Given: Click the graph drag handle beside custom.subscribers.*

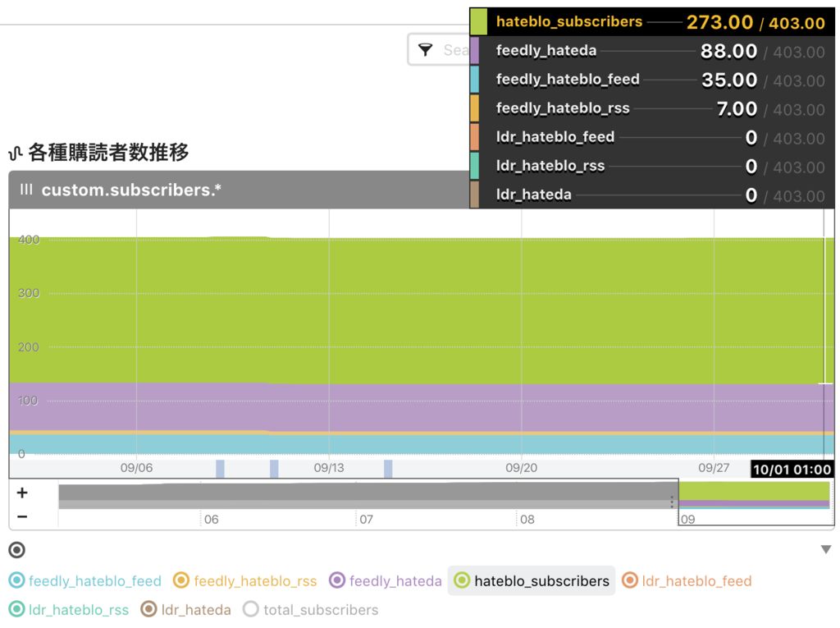Looking at the screenshot, I should (26, 190).
